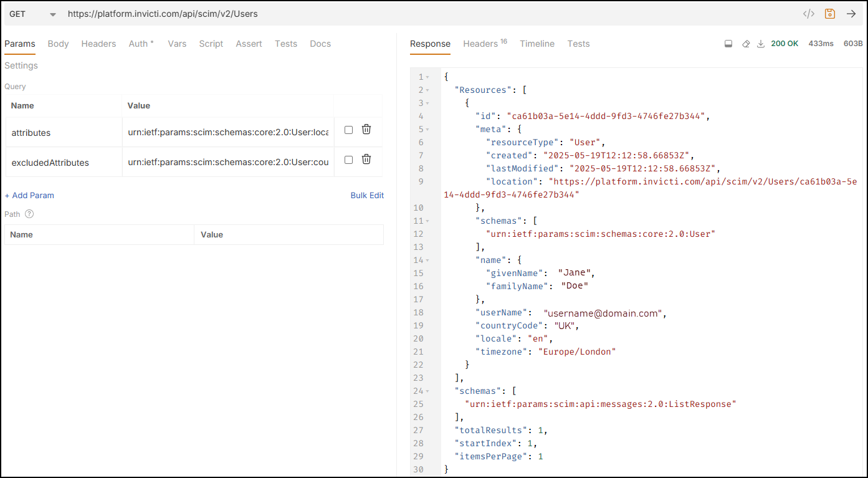The image size is (868, 478).
Task: Enable the attributes parameter checkbox
Action: pos(348,129)
